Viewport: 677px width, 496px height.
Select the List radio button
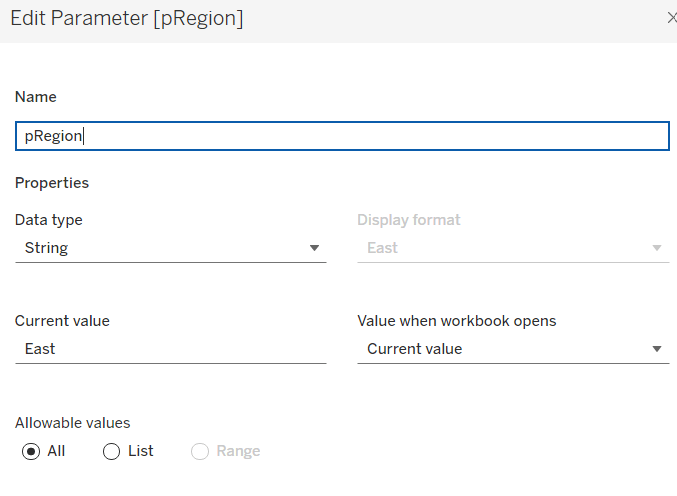pyautogui.click(x=112, y=452)
